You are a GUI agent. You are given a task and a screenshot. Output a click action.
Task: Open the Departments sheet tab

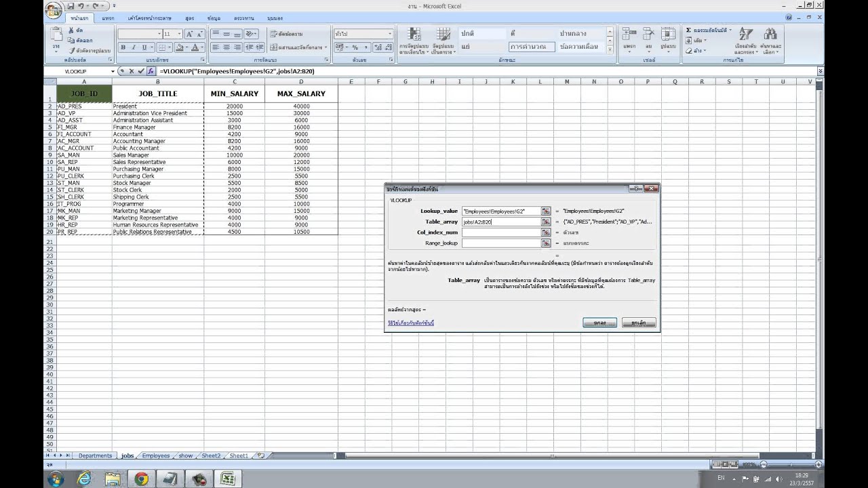click(95, 455)
